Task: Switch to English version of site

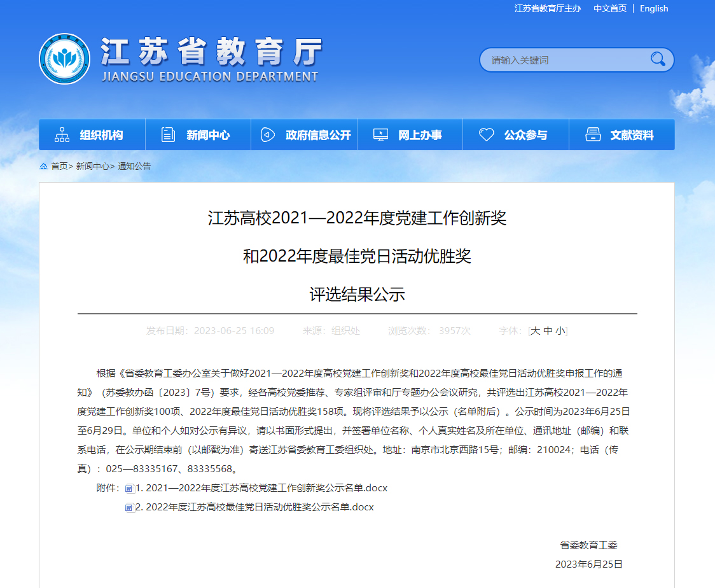Action: [x=654, y=8]
